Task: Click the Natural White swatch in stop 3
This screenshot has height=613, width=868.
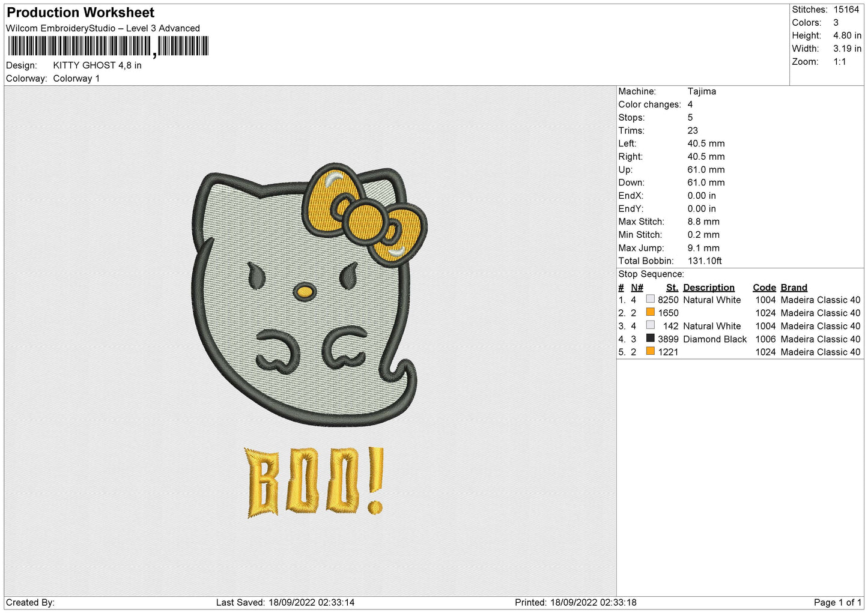Action: tap(650, 325)
